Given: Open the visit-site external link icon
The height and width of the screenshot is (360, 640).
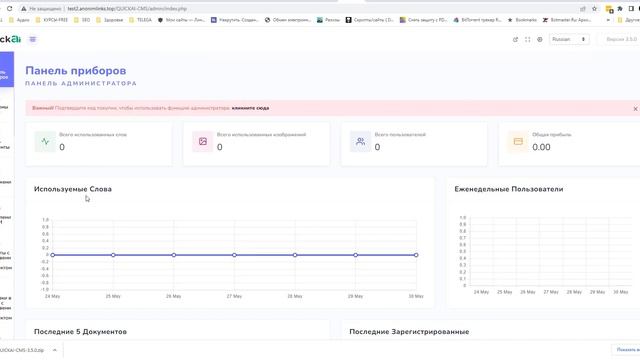Looking at the screenshot, I should pos(515,40).
